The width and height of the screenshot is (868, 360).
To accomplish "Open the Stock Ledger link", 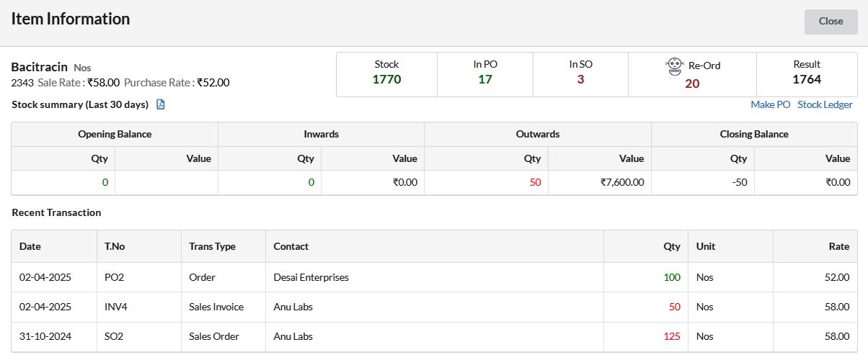I will [x=825, y=104].
